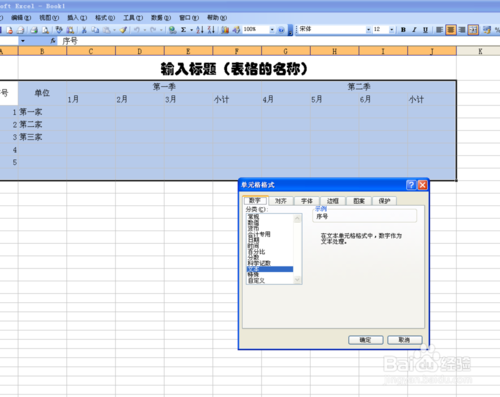Run the Spelling check tool
This screenshot has height=397, width=500.
coord(59,30)
